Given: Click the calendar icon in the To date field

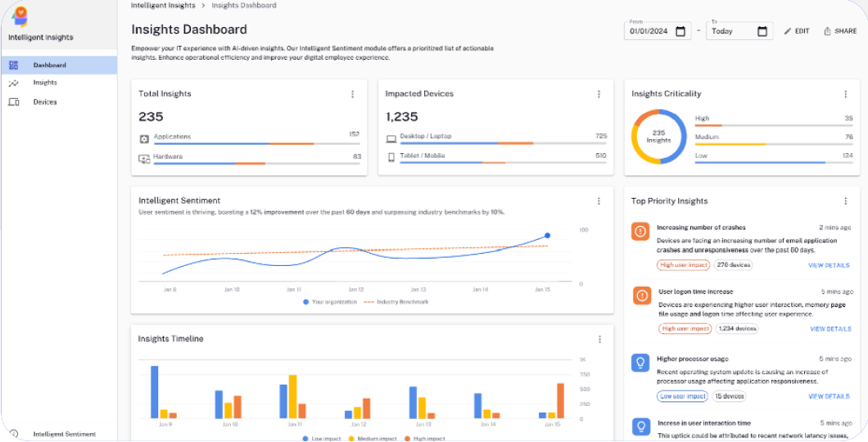Looking at the screenshot, I should pos(762,32).
